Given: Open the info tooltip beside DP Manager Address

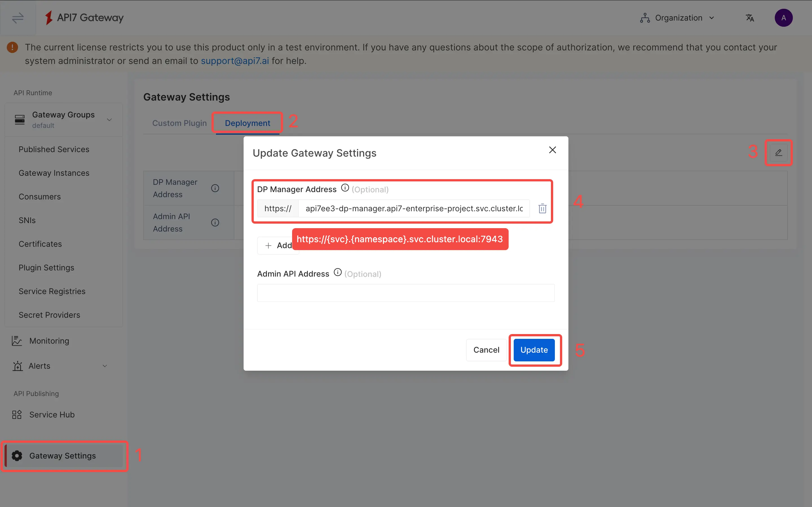Looking at the screenshot, I should (x=345, y=188).
